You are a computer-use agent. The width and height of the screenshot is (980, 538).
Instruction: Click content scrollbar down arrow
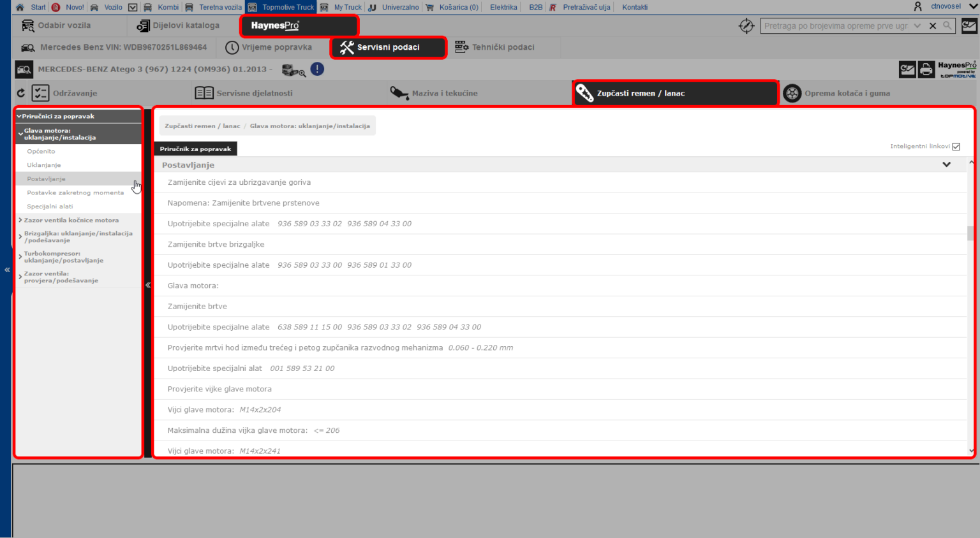coord(971,451)
